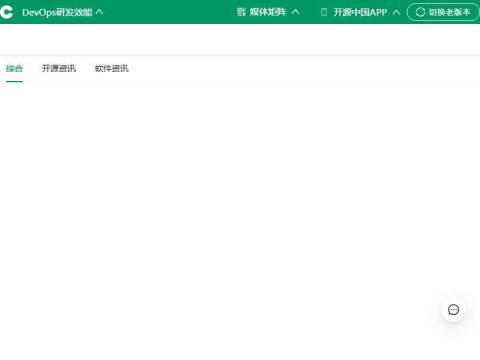Click the phone icon before 开源中国APP
The width and height of the screenshot is (480, 360).
click(x=323, y=12)
